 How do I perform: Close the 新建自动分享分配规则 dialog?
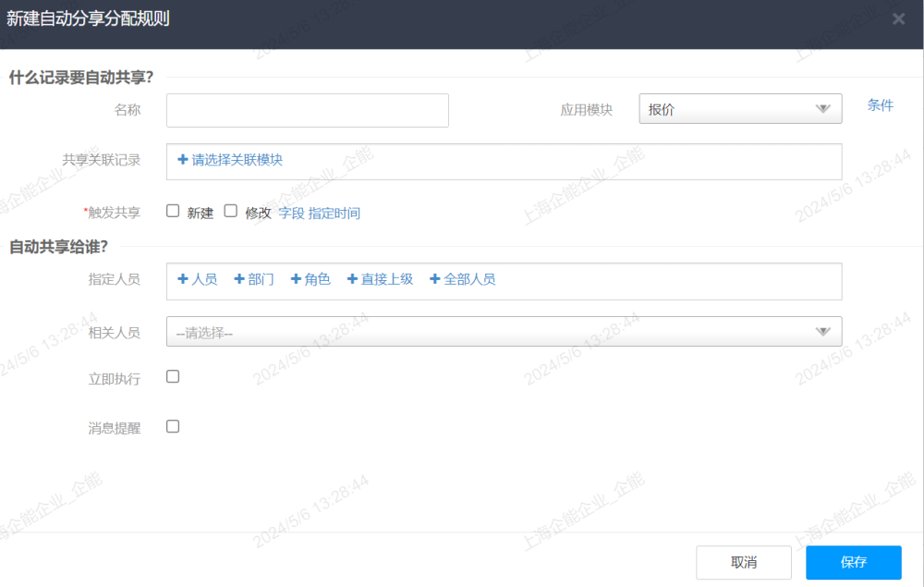coord(898,18)
